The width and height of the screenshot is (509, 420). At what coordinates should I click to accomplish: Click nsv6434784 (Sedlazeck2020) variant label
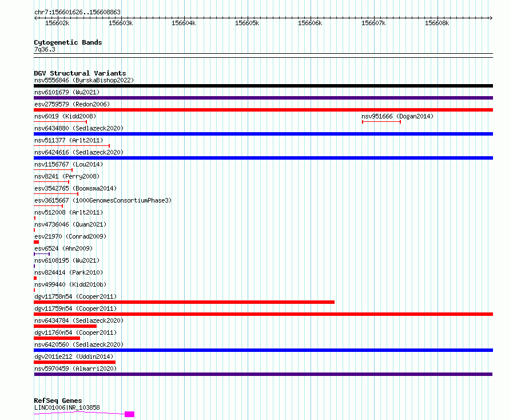coord(79,320)
